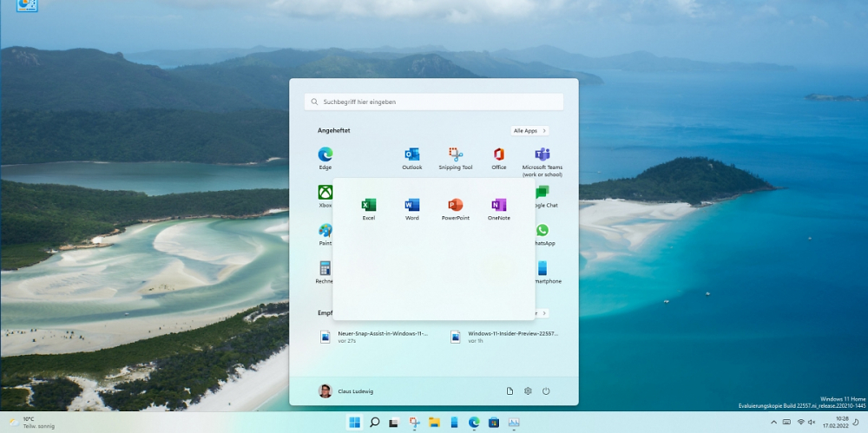Expand hidden system tray icons chevron
This screenshot has width=868, height=433.
(x=774, y=423)
